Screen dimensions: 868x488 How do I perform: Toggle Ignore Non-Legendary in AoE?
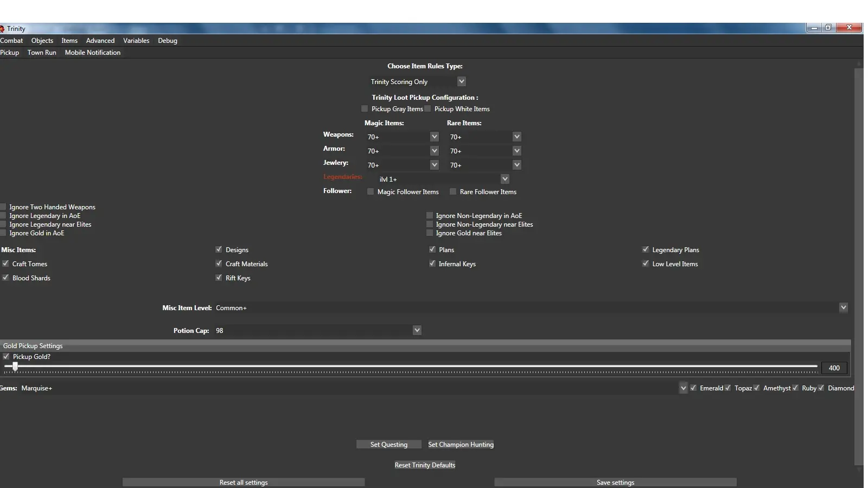(x=430, y=216)
